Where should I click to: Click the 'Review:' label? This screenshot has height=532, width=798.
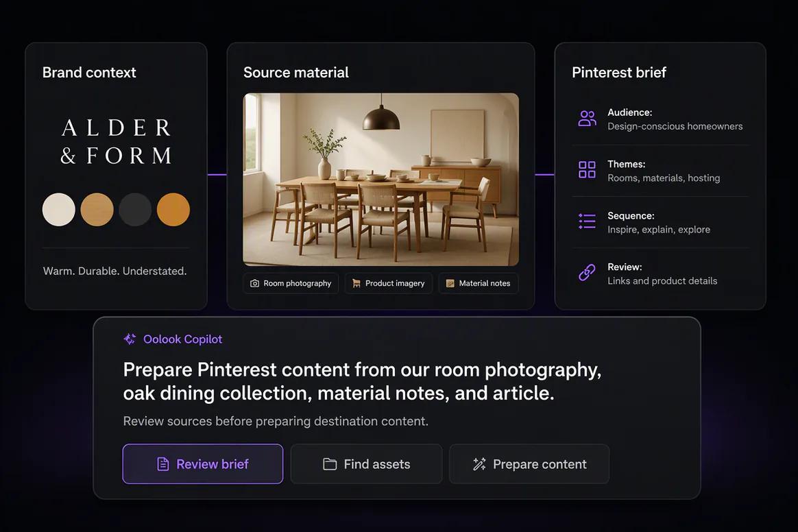[x=625, y=267]
